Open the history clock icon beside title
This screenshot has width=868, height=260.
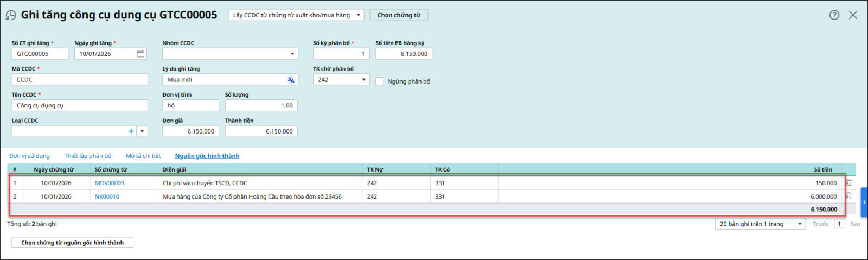pyautogui.click(x=10, y=15)
